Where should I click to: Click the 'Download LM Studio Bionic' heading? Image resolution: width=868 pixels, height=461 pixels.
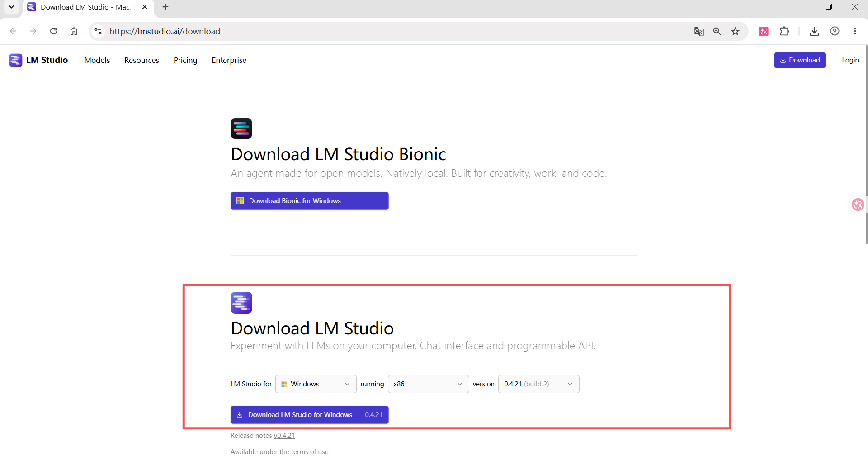338,154
